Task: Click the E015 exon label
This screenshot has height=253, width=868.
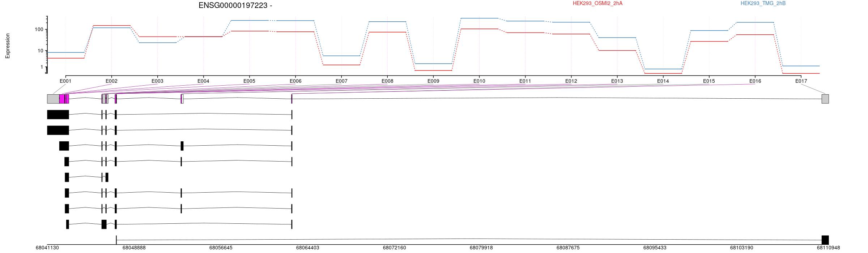Action: point(709,81)
